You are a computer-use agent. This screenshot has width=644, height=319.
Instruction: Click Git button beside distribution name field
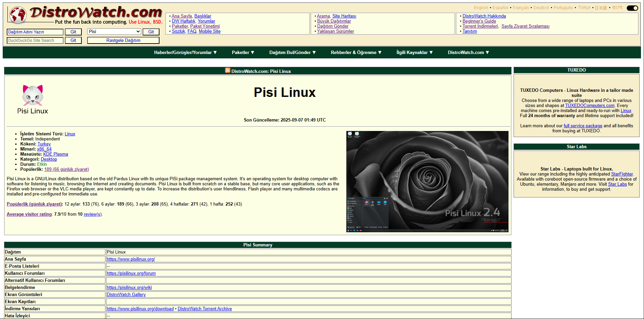pyautogui.click(x=73, y=32)
